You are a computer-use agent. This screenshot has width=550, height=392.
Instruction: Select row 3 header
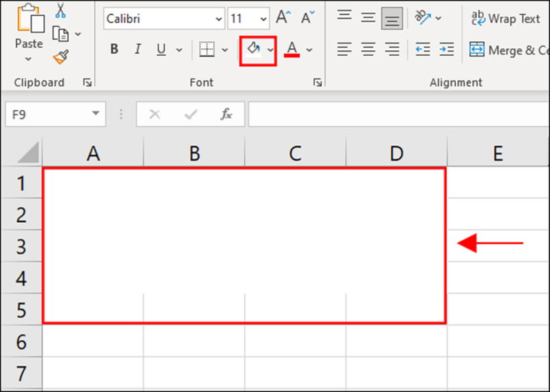tap(21, 246)
